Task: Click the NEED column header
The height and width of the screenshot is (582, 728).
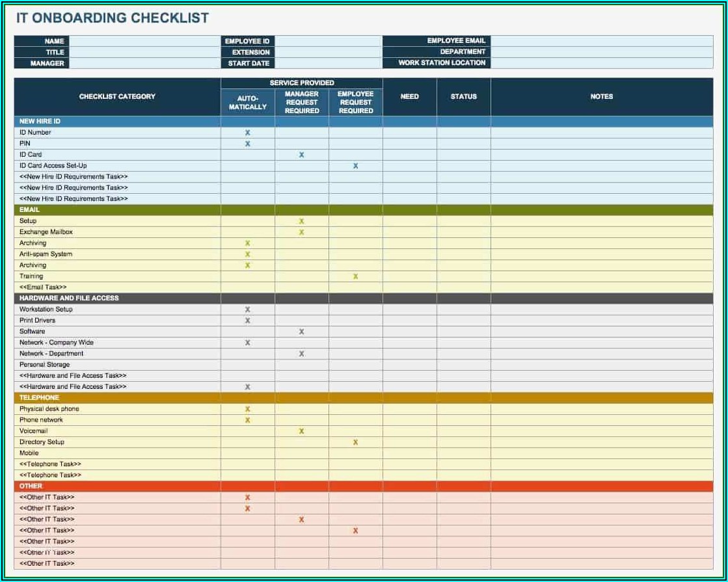Action: pyautogui.click(x=409, y=97)
